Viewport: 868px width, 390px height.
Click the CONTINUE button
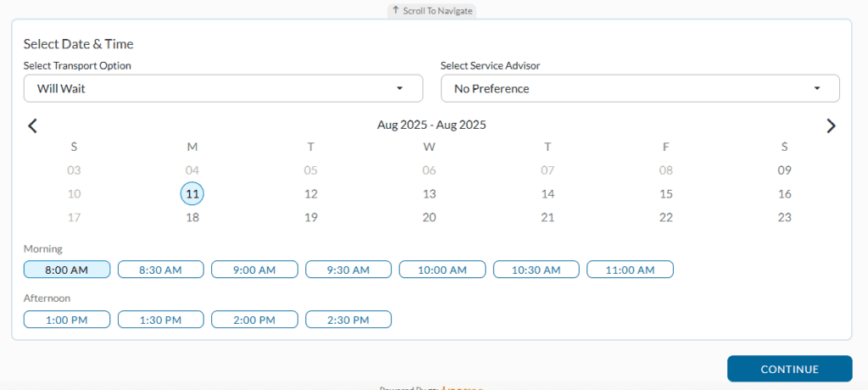pyautogui.click(x=789, y=369)
